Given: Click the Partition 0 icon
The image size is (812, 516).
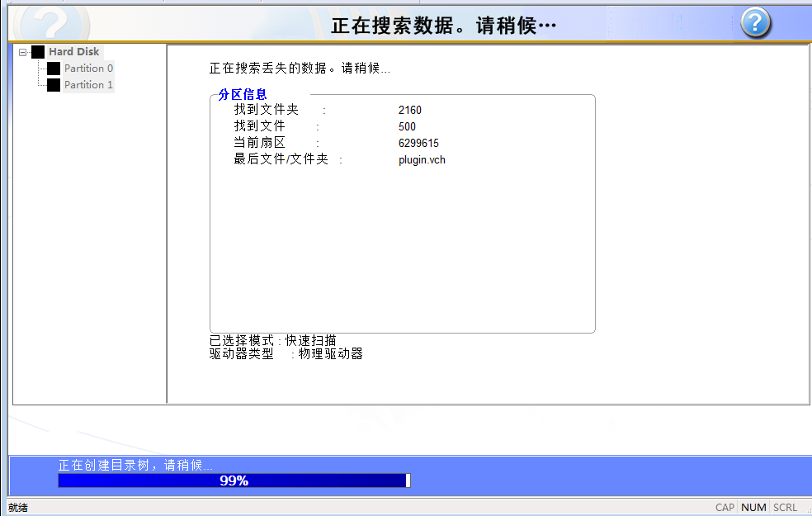Looking at the screenshot, I should (54, 69).
